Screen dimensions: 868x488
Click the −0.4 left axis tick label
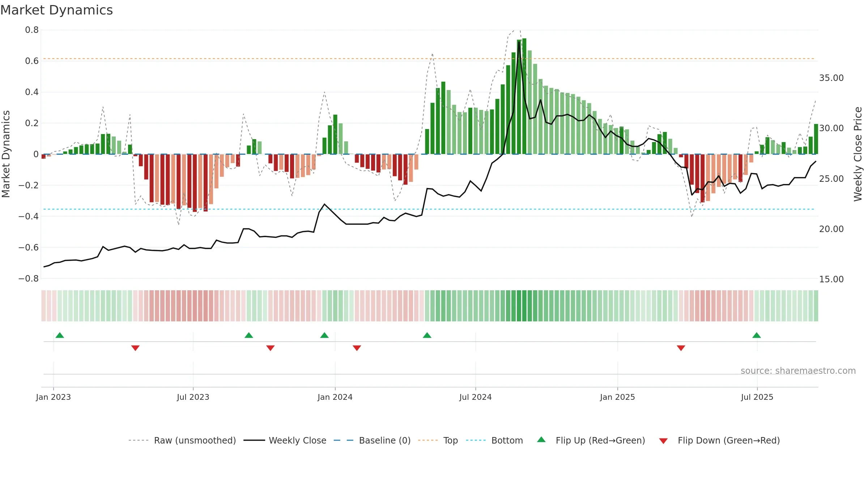click(29, 217)
